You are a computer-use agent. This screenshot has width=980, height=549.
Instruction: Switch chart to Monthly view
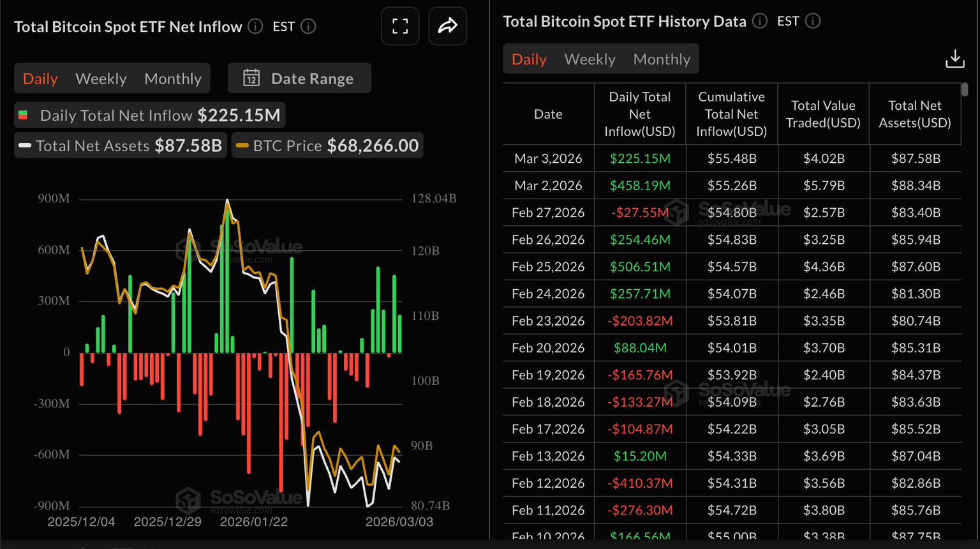(173, 79)
